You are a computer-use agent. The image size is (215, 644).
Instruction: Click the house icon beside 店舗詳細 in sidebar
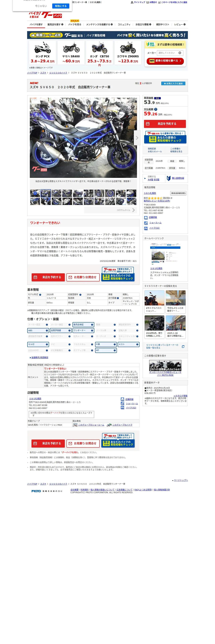click(146, 218)
